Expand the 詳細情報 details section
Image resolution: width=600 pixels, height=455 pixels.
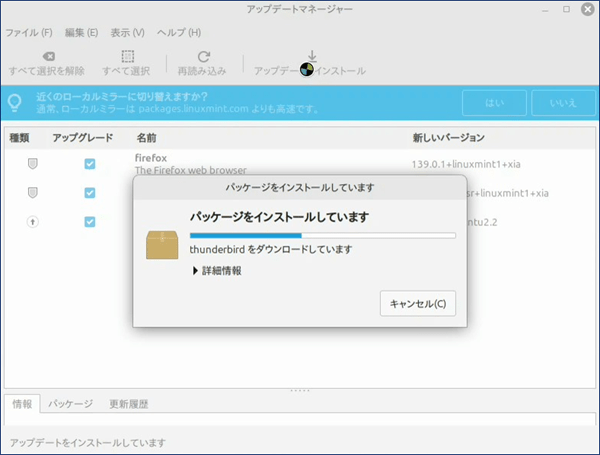[217, 271]
